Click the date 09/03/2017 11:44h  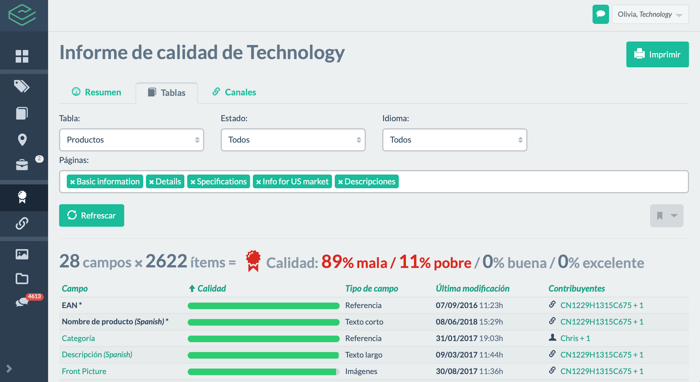[469, 355]
